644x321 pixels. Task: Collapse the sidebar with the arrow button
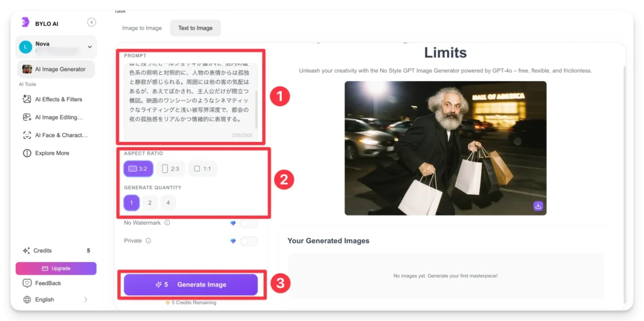point(92,22)
